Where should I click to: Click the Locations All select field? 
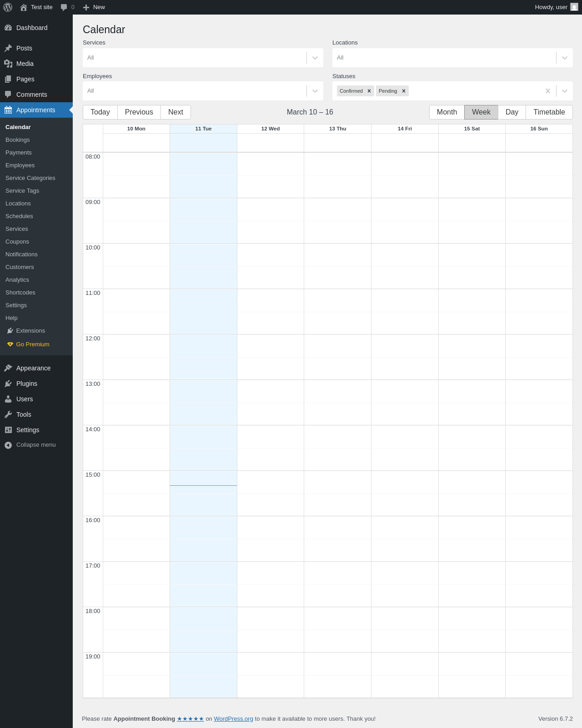[x=452, y=58]
